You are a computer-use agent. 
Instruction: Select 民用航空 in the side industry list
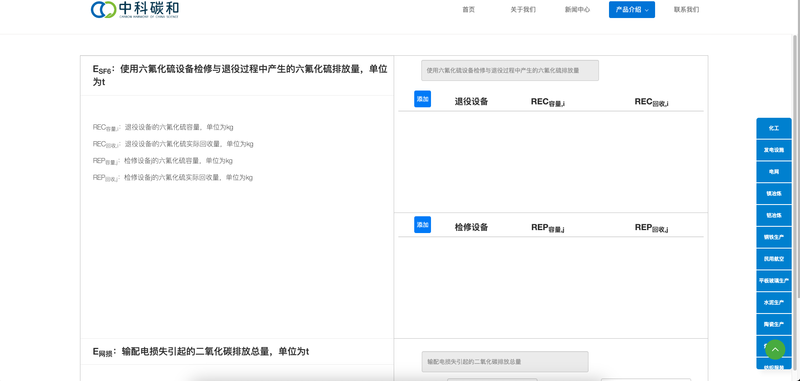click(x=774, y=259)
